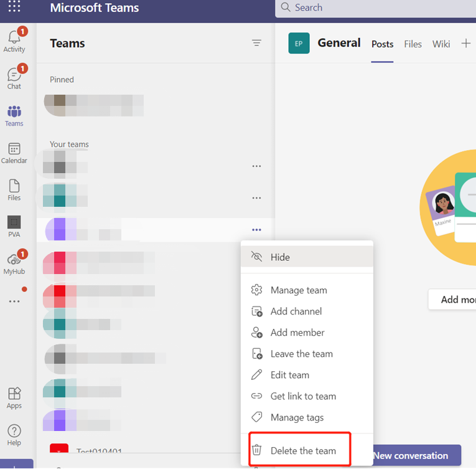Open the Files section in sidebar

(x=14, y=190)
